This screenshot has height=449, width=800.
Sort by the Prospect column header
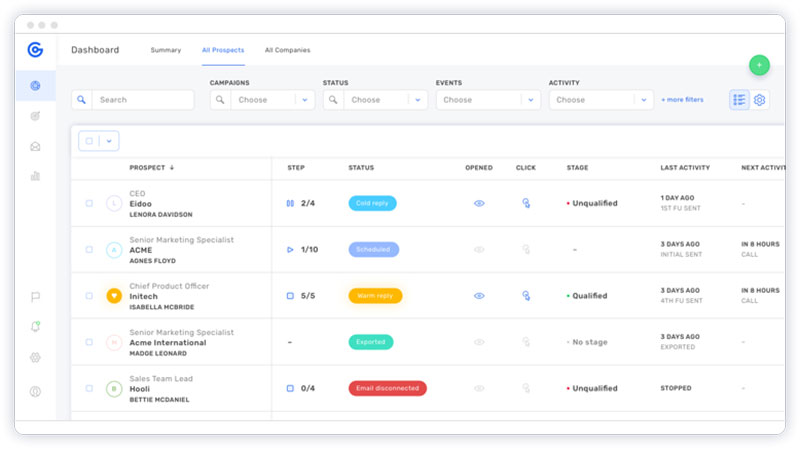point(152,167)
